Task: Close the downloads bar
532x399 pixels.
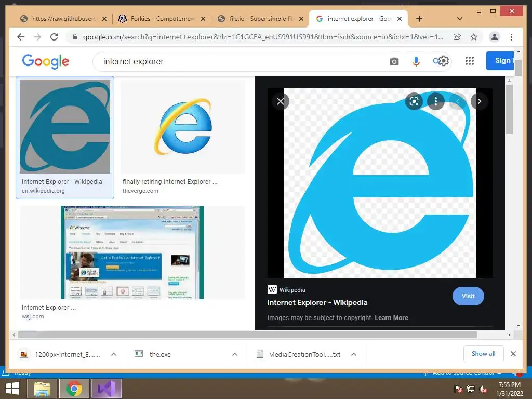Action: (513, 354)
